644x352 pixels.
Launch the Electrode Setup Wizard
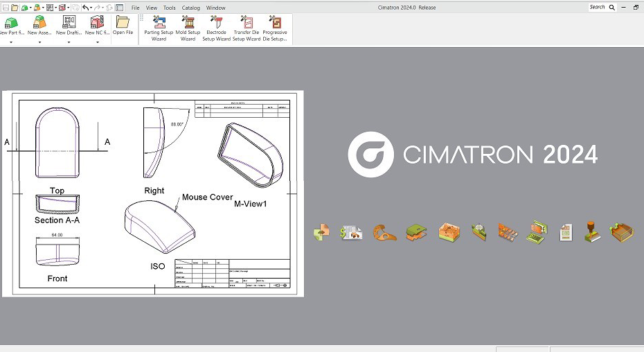point(216,28)
